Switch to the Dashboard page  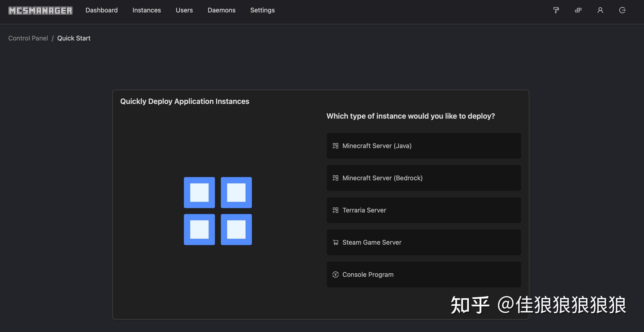tap(102, 10)
